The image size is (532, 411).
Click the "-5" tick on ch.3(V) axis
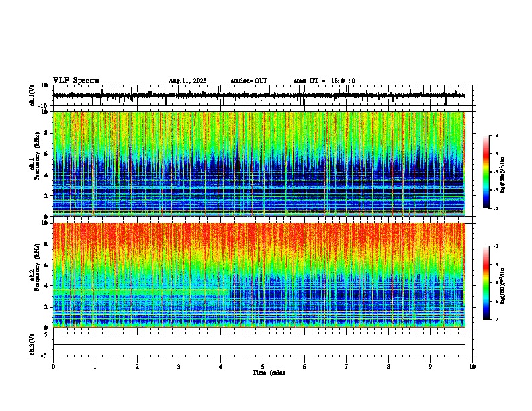(x=45, y=355)
